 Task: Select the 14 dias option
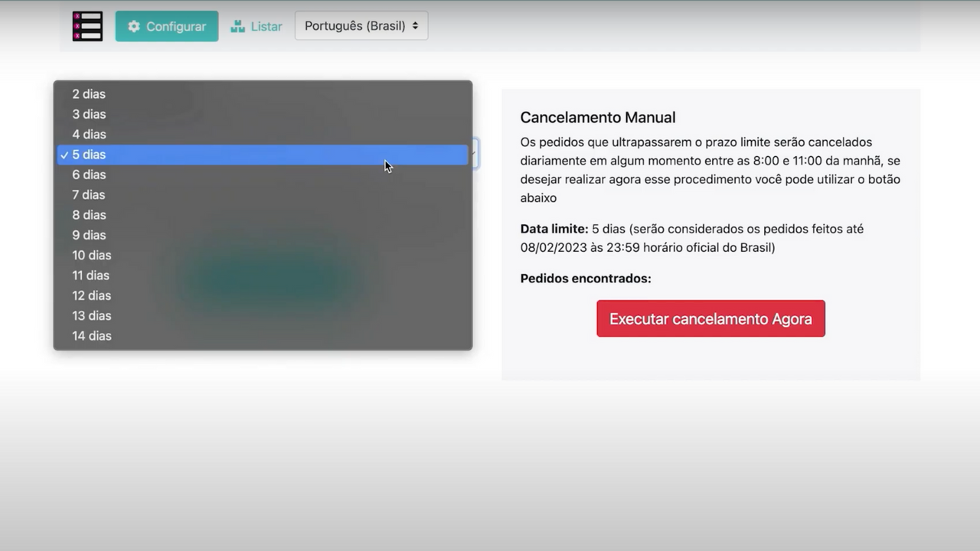click(x=263, y=336)
